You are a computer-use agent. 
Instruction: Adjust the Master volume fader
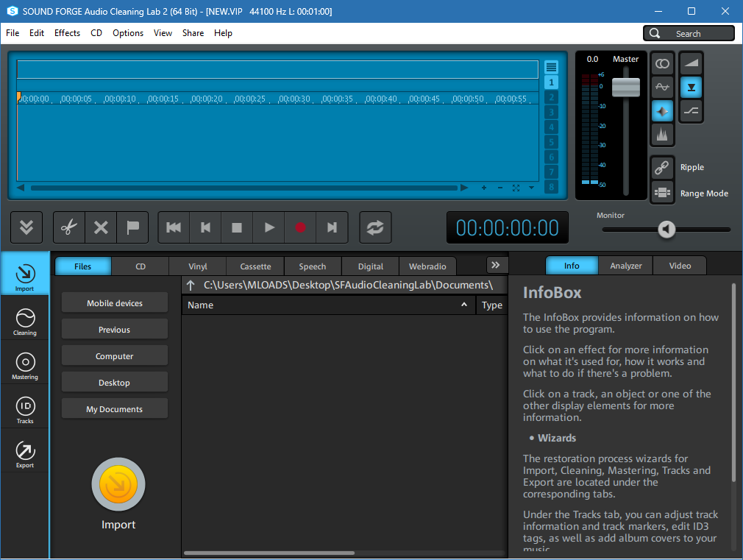coord(626,88)
